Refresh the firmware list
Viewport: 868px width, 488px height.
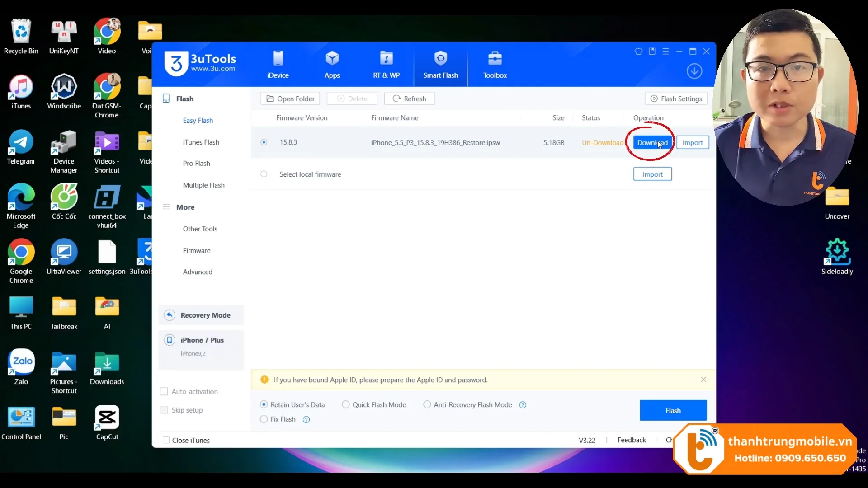pyautogui.click(x=410, y=99)
